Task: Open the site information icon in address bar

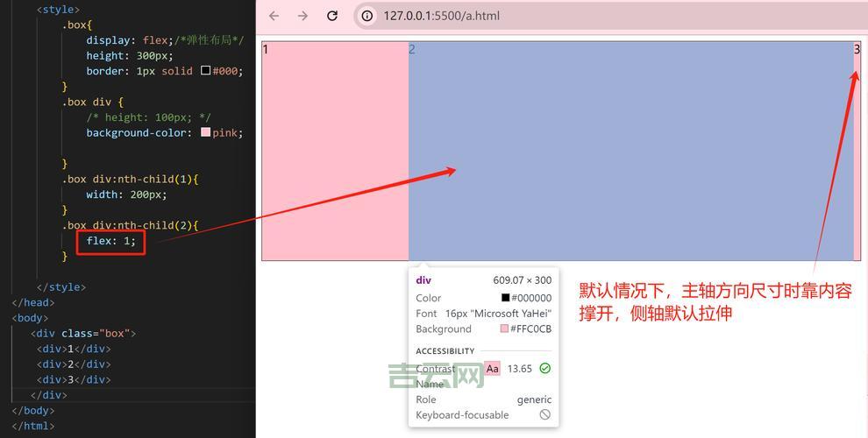Action: click(367, 16)
